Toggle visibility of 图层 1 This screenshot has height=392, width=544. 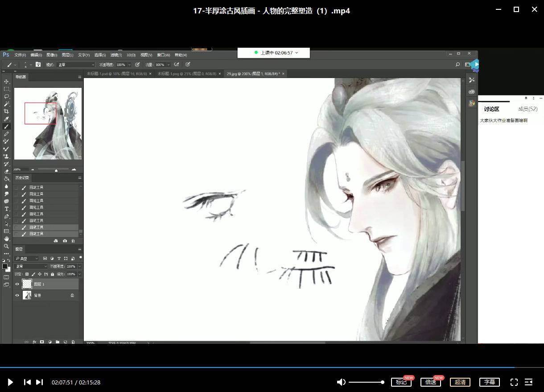[x=17, y=284]
